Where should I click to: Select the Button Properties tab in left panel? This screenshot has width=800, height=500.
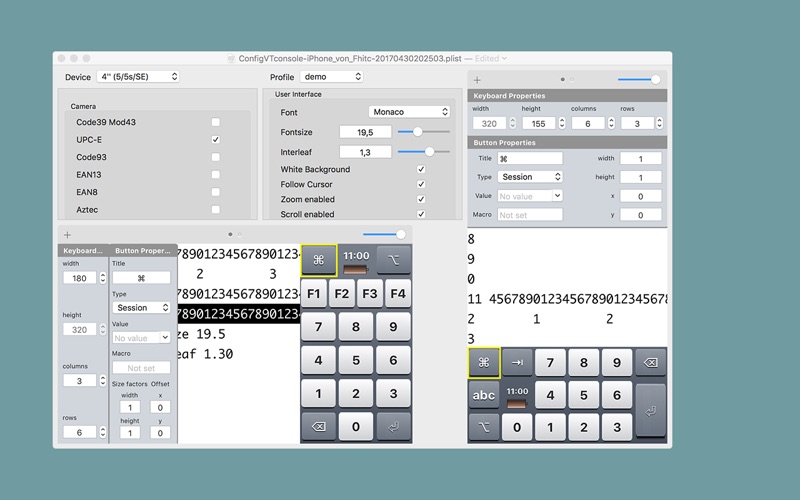coord(143,251)
